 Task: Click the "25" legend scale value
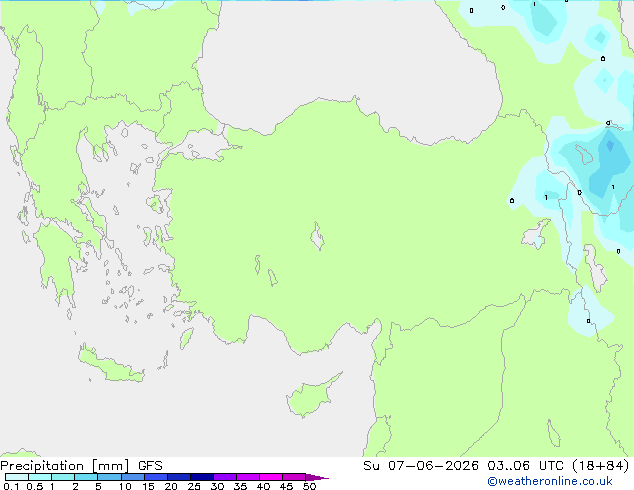pyautogui.click(x=194, y=486)
